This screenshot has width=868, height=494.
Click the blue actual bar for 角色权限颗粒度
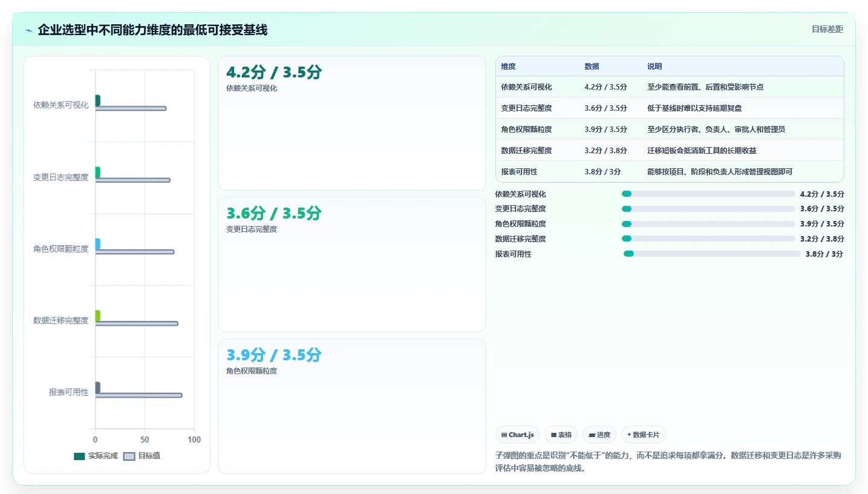[x=97, y=244]
